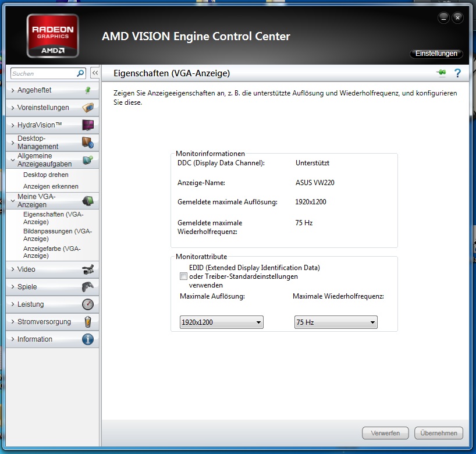Screen dimensions: 476x454
Task: Collapse the sidebar with double-arrow button
Action: 95,73
